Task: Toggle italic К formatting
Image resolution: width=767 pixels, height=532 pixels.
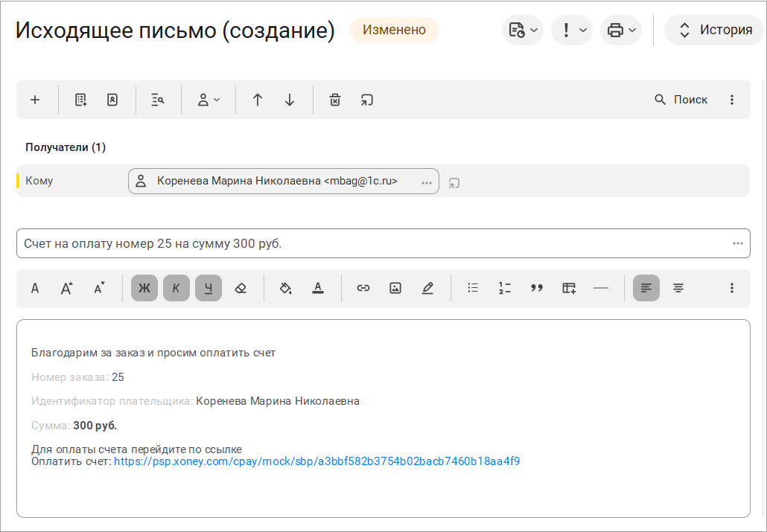Action: [x=176, y=288]
